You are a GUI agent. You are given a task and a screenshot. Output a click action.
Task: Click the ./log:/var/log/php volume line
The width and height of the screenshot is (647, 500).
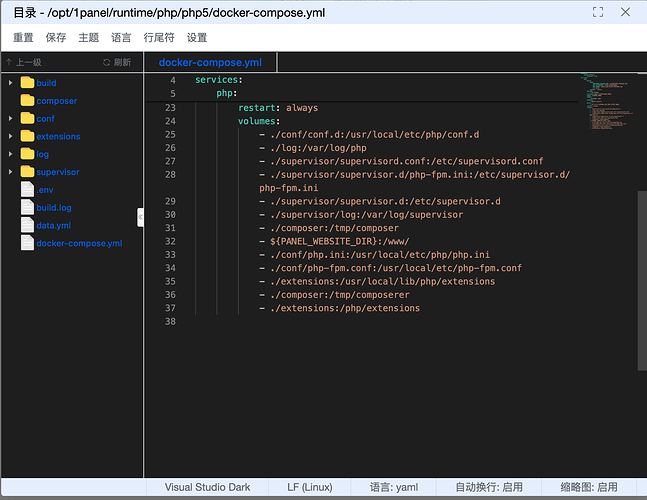tap(318, 148)
